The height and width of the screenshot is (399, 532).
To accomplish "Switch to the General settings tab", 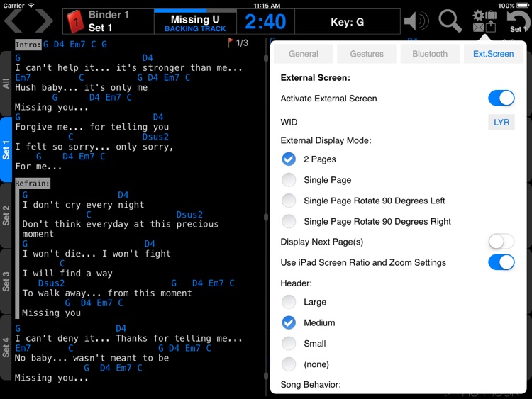I will pyautogui.click(x=304, y=54).
